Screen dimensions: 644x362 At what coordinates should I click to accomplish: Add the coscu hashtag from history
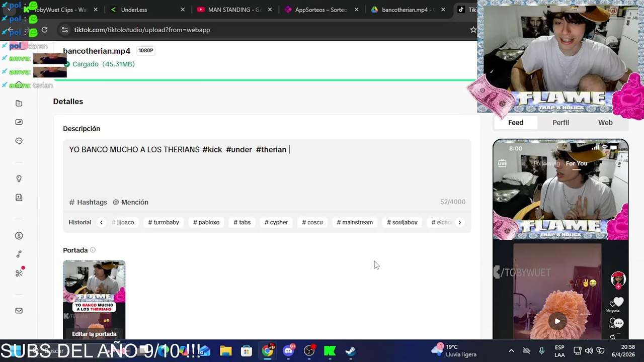coord(312,222)
